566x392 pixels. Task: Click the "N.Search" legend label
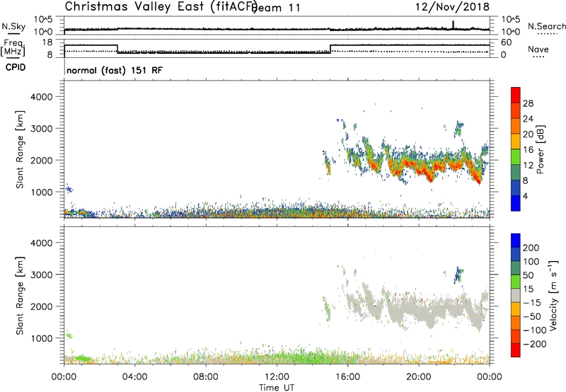pyautogui.click(x=547, y=26)
